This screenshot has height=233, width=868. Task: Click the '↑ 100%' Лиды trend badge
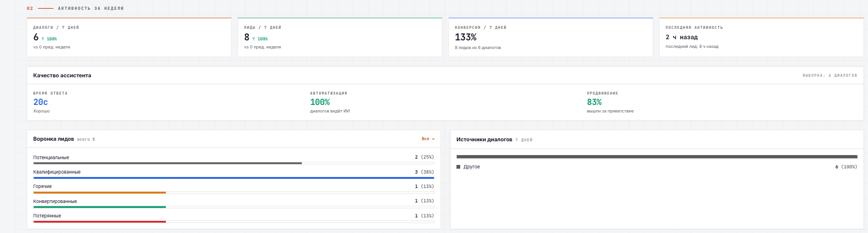260,39
